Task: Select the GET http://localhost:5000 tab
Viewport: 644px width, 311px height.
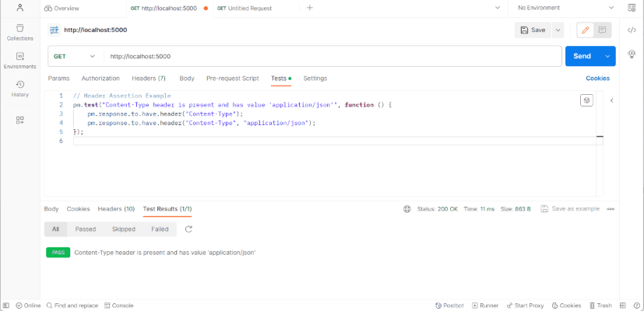Action: (169, 9)
